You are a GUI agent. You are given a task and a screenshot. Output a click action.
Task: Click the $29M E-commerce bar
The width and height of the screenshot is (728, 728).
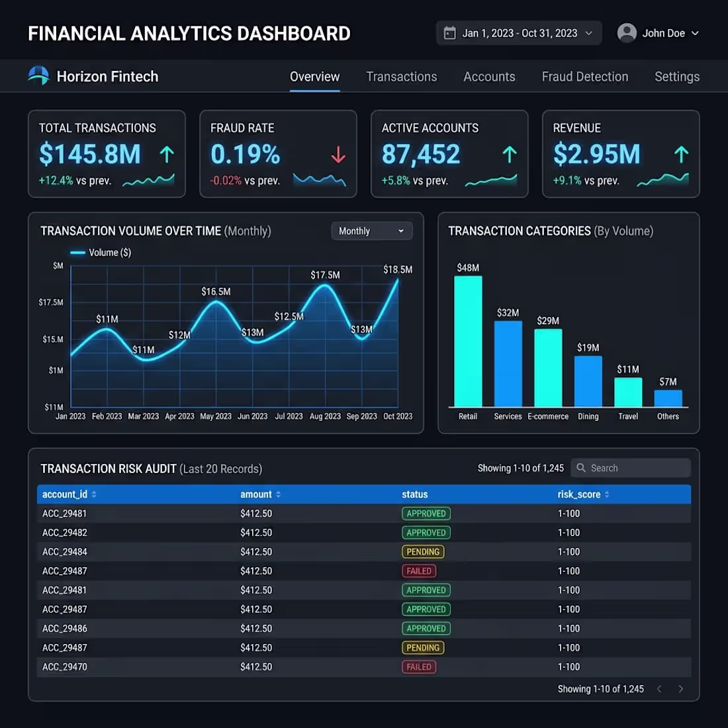pos(548,368)
